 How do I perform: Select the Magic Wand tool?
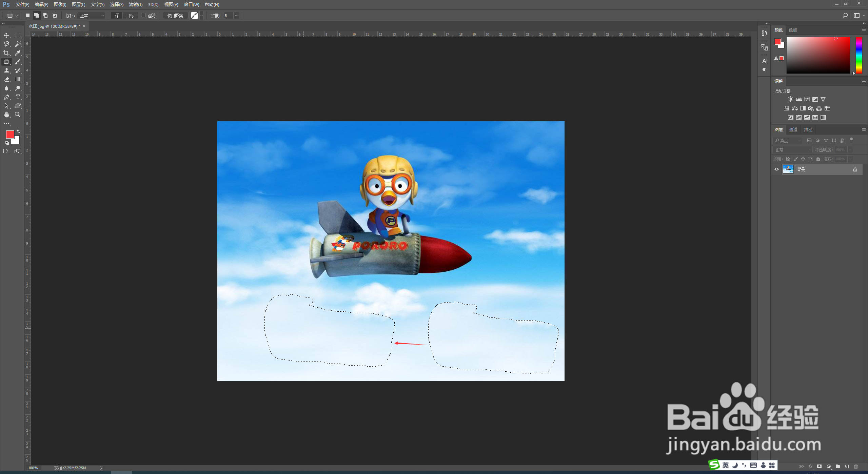[x=18, y=44]
